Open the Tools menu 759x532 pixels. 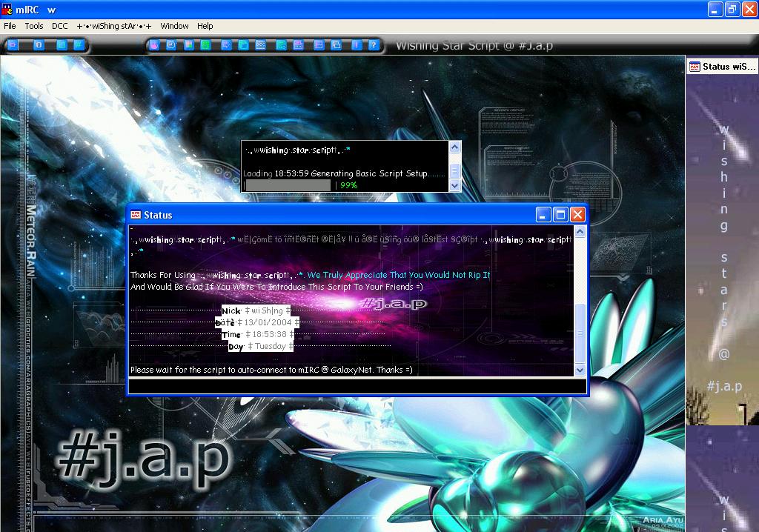click(x=34, y=26)
